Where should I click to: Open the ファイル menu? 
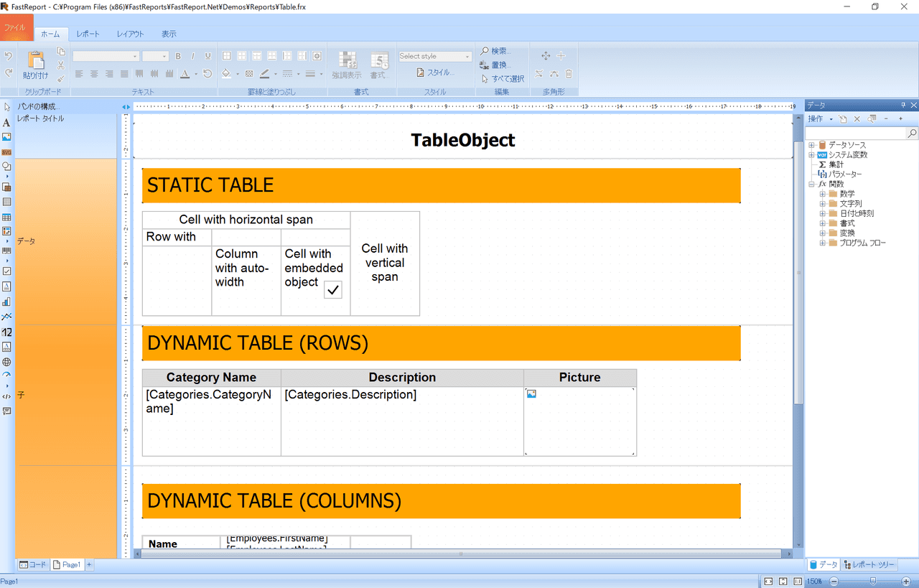(x=16, y=28)
